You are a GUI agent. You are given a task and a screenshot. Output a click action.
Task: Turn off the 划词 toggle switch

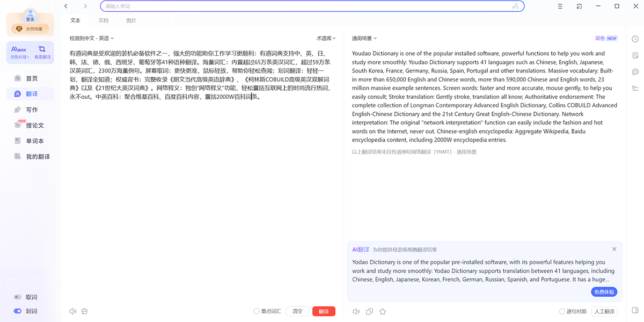18,311
